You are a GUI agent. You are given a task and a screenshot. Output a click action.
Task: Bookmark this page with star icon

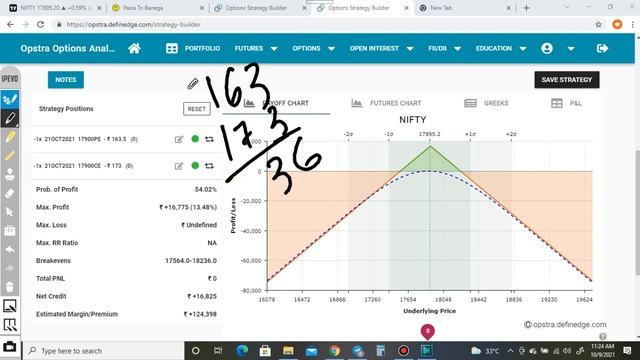(598, 24)
